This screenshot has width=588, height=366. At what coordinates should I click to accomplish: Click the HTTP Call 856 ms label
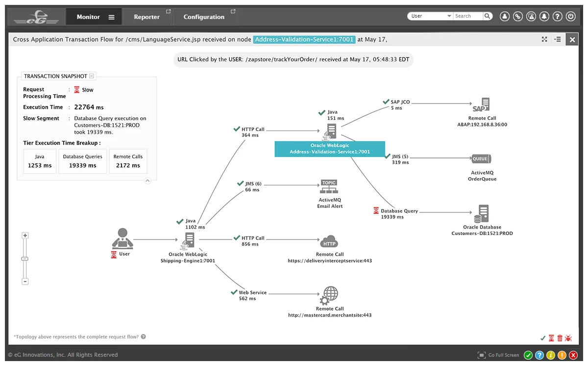pyautogui.click(x=253, y=241)
